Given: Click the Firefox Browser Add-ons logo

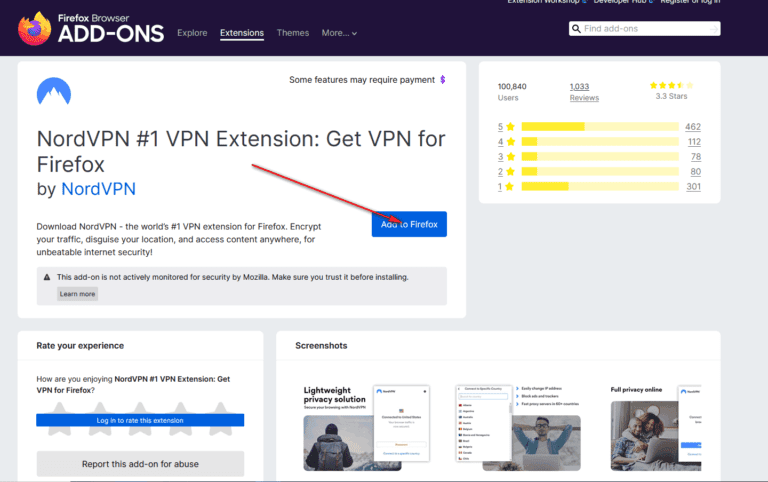Looking at the screenshot, I should point(91,28).
